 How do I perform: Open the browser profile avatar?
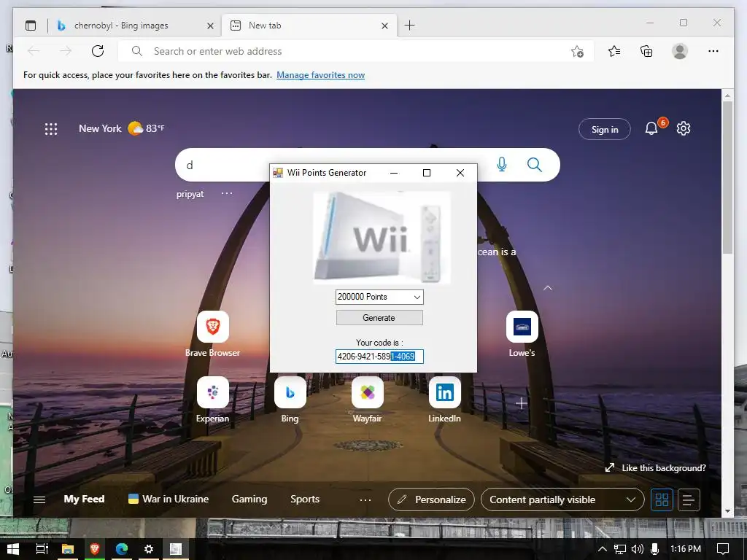[680, 51]
